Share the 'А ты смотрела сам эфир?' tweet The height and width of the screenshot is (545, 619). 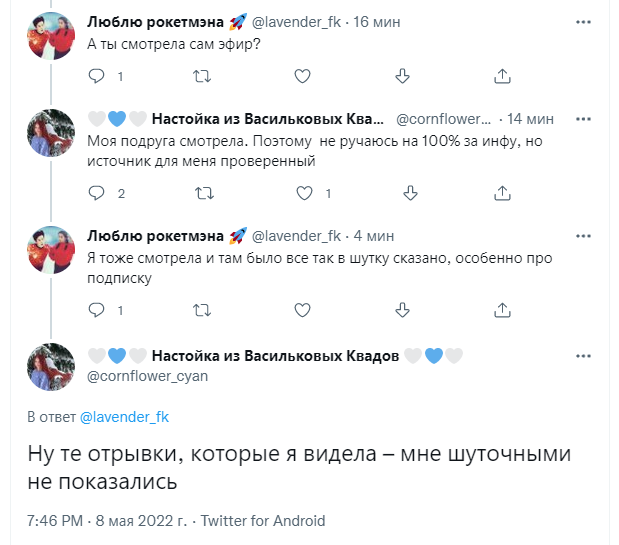click(504, 76)
